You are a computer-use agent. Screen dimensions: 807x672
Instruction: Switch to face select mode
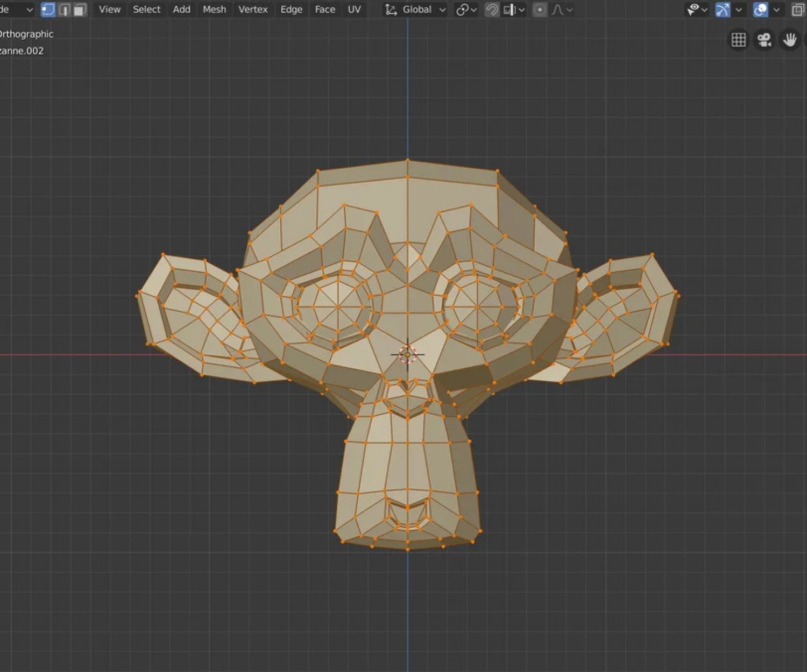80,10
